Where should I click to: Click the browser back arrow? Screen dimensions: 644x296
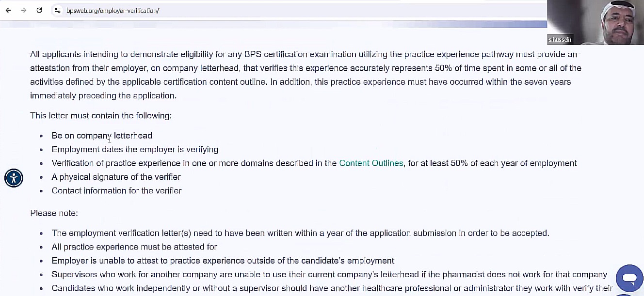coord(8,10)
